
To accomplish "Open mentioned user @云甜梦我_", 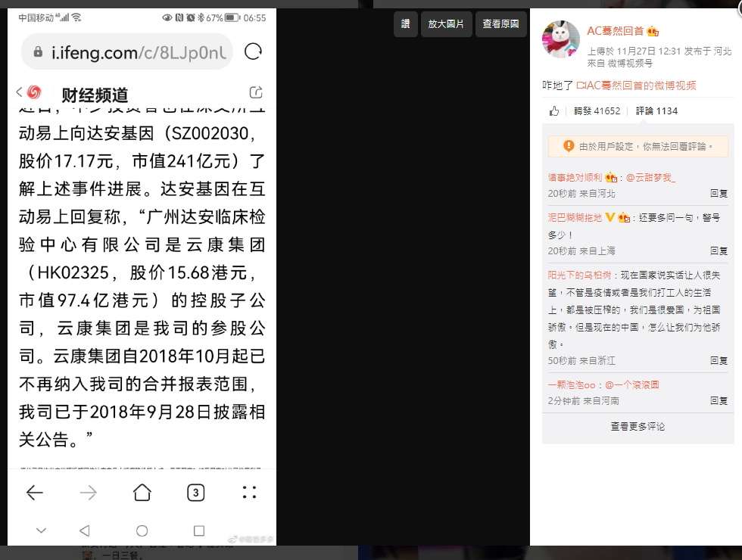I will [x=650, y=177].
